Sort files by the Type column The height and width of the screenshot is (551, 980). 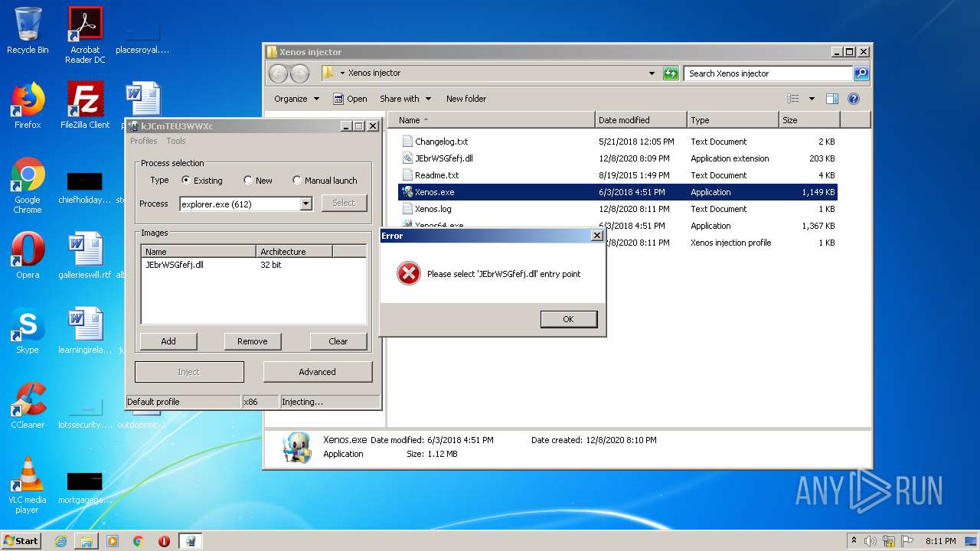coord(733,120)
